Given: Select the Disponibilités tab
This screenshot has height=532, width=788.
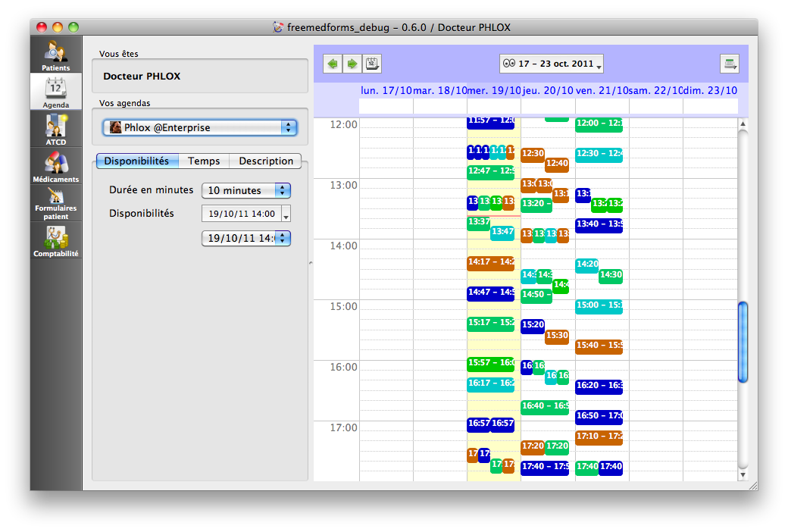Looking at the screenshot, I should click(x=136, y=161).
